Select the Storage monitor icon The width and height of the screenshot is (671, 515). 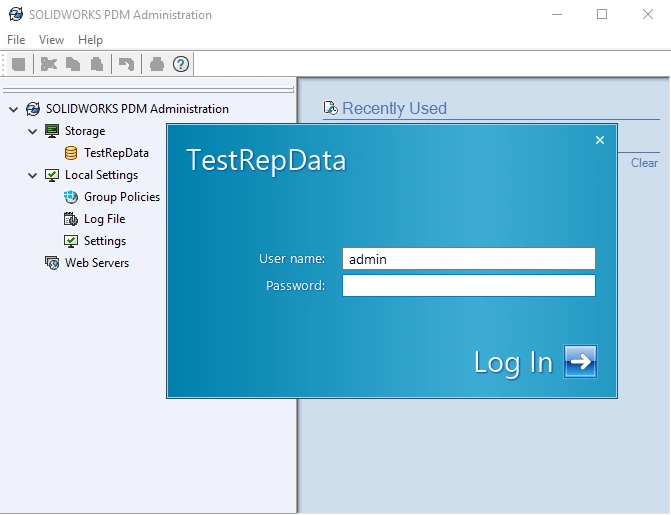[52, 131]
